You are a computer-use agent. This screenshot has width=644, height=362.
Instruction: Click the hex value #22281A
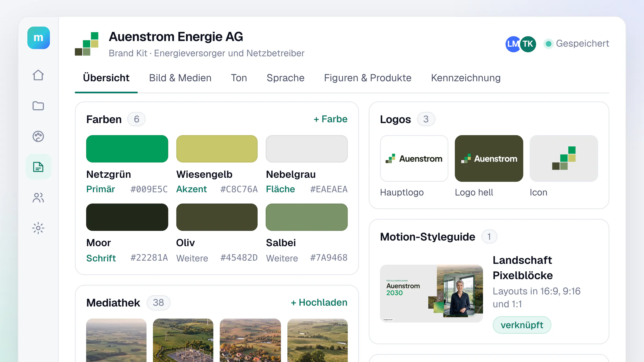click(x=149, y=258)
